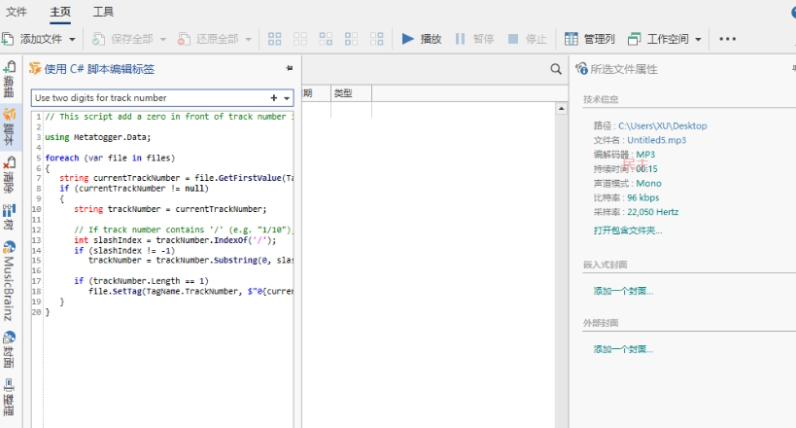Click the 类型 column header
Image resolution: width=796 pixels, height=428 pixels.
coord(351,93)
